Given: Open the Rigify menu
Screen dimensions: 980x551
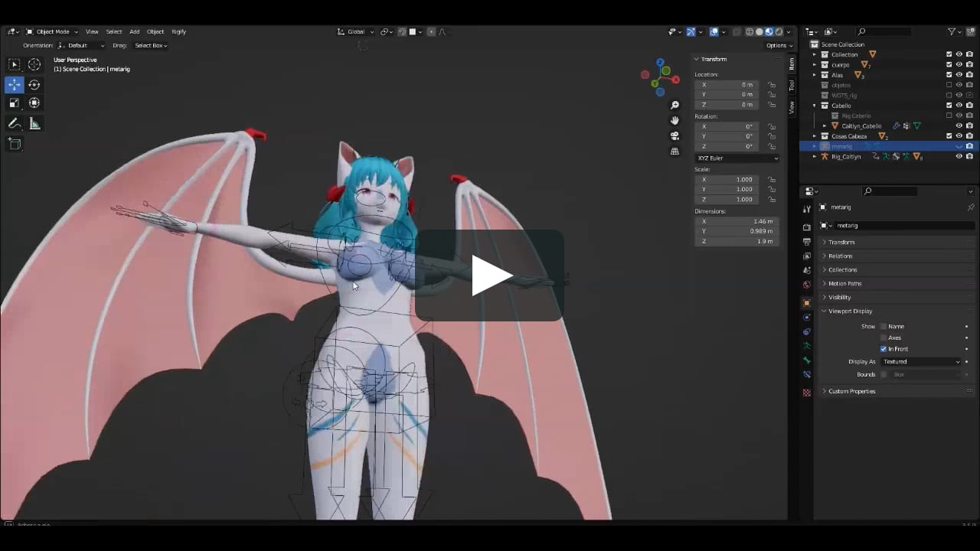Looking at the screenshot, I should tap(178, 31).
